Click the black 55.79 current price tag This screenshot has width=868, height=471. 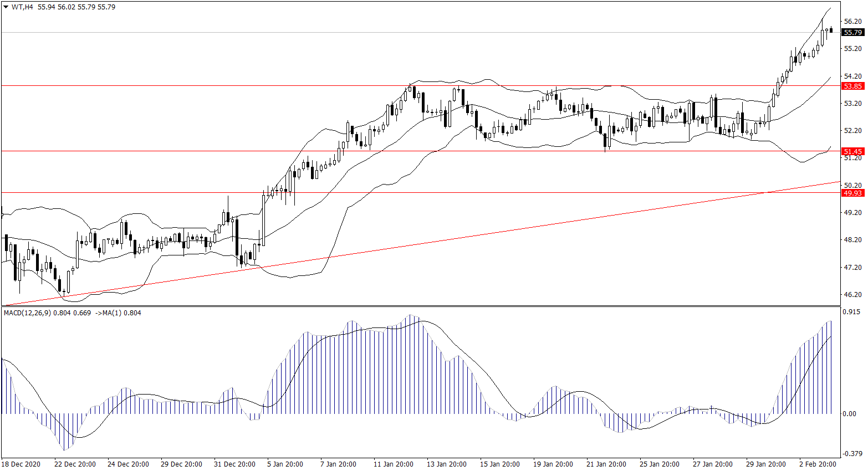click(852, 33)
